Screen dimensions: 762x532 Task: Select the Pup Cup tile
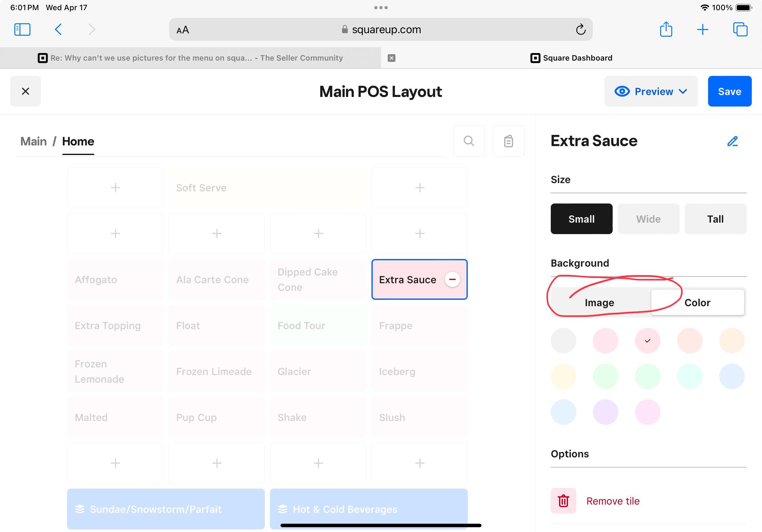pyautogui.click(x=217, y=417)
